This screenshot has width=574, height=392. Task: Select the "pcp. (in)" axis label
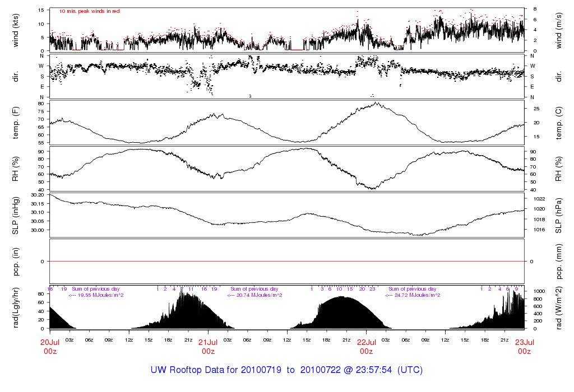15,262
